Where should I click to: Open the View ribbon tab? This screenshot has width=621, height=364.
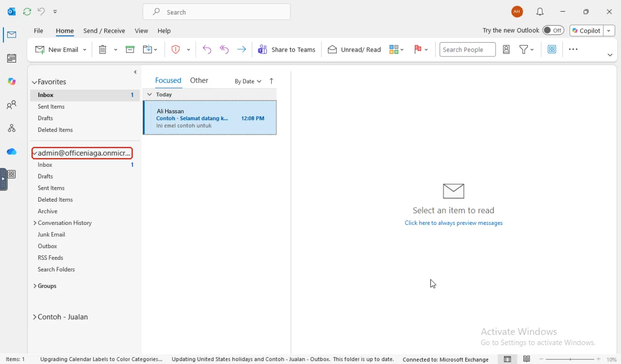(x=141, y=31)
